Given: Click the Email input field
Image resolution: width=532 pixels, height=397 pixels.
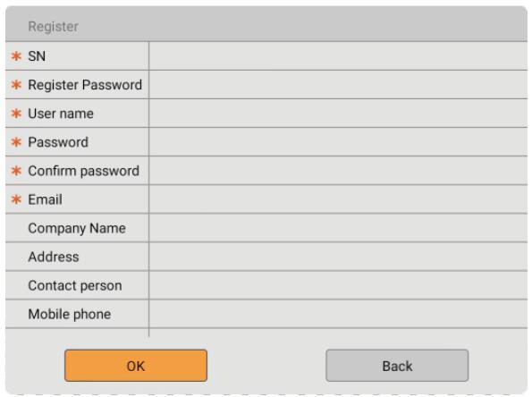Looking at the screenshot, I should click(338, 199).
